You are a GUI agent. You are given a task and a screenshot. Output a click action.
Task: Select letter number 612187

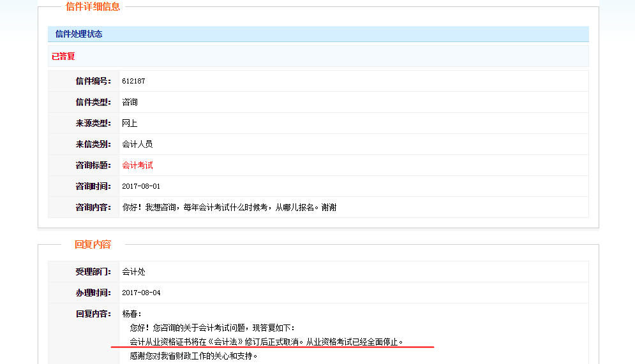click(133, 81)
